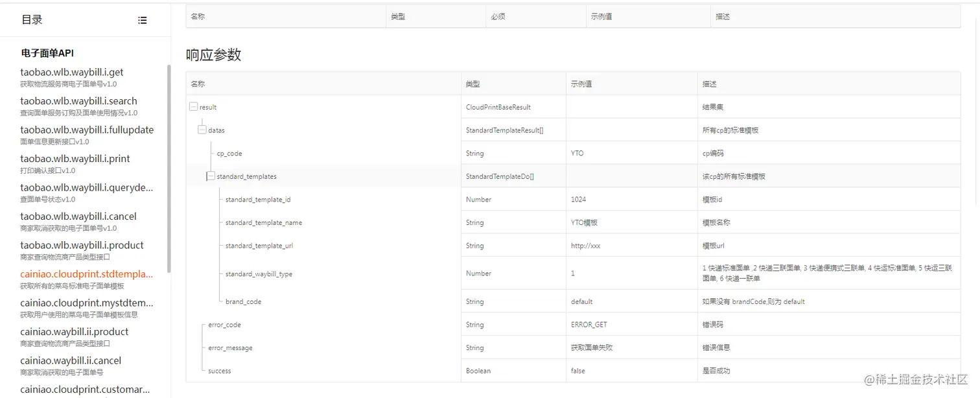
Task: Open cainiao.cloudprint.customar... API entry
Action: click(85, 389)
